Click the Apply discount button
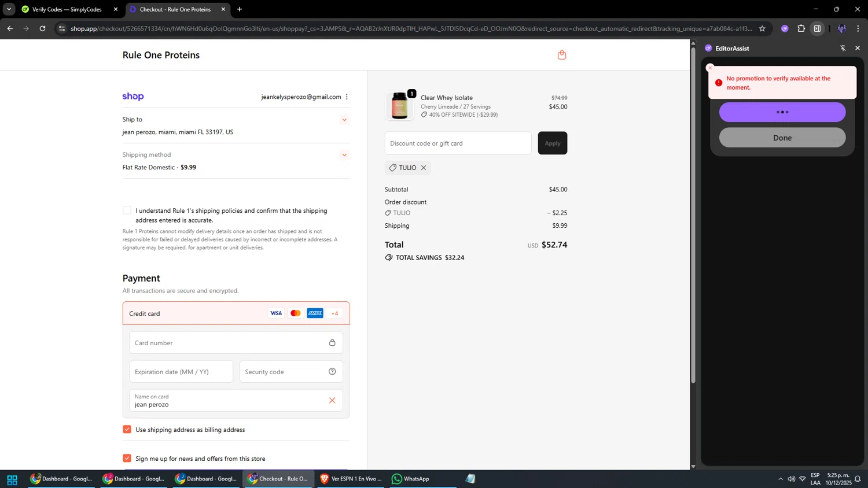The image size is (868, 488). tap(553, 143)
